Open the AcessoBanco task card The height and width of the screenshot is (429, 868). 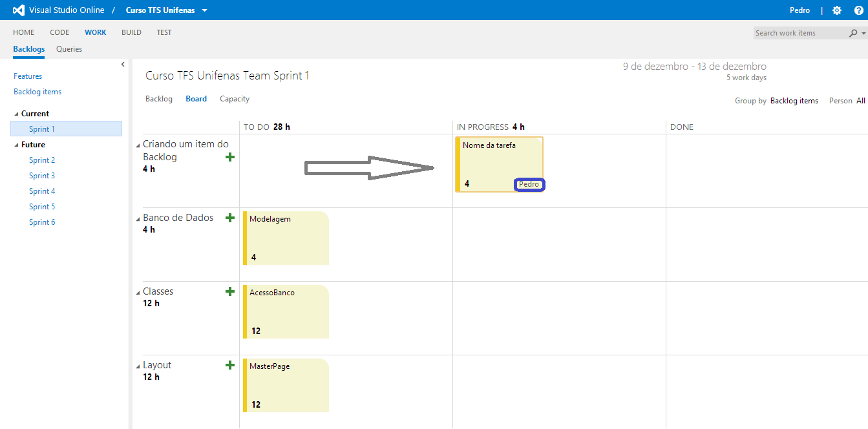tap(286, 311)
